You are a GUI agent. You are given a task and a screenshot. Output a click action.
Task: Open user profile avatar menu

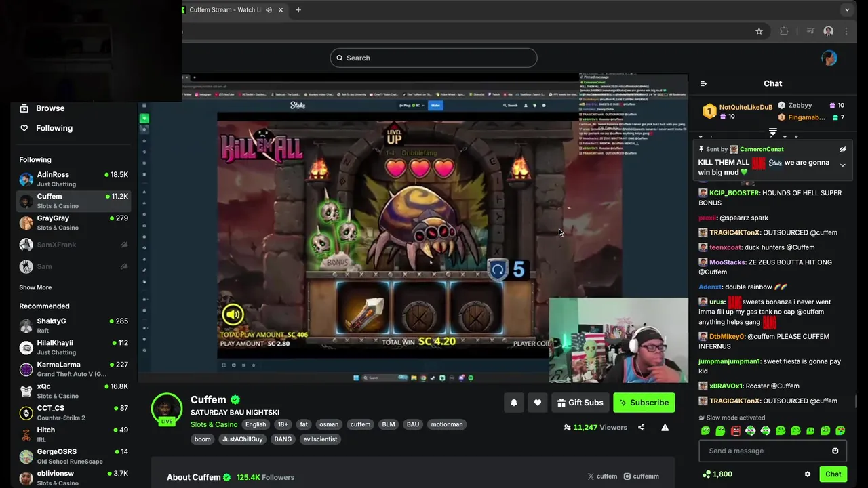[829, 58]
